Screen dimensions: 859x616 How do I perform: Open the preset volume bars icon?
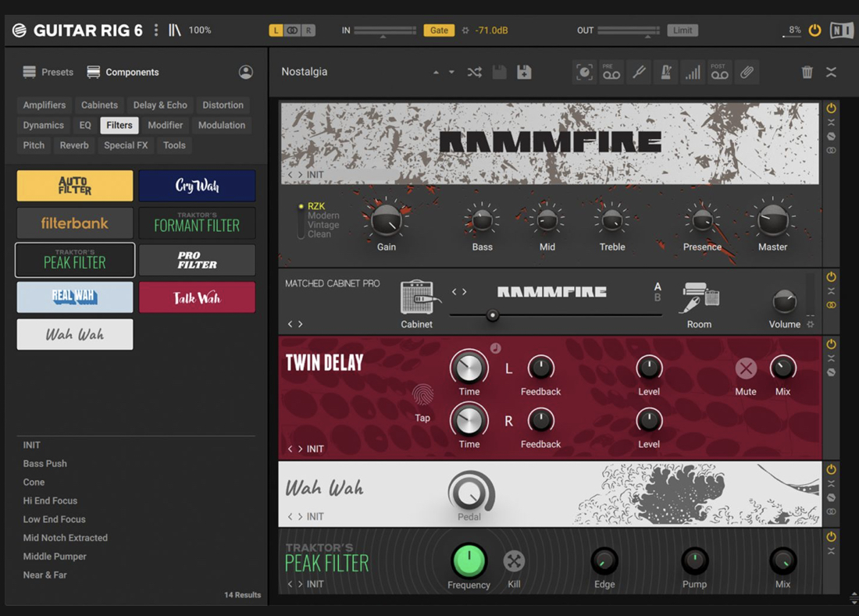point(693,73)
